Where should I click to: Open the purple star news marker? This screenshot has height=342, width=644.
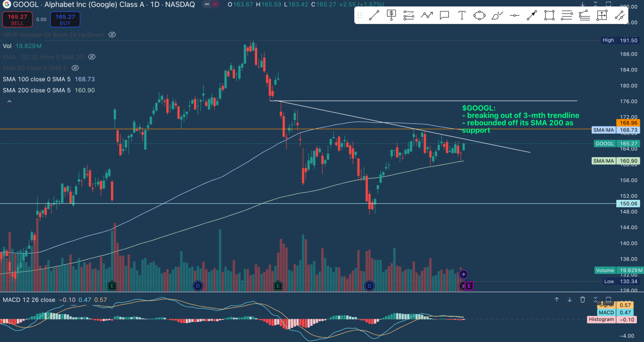point(464,275)
